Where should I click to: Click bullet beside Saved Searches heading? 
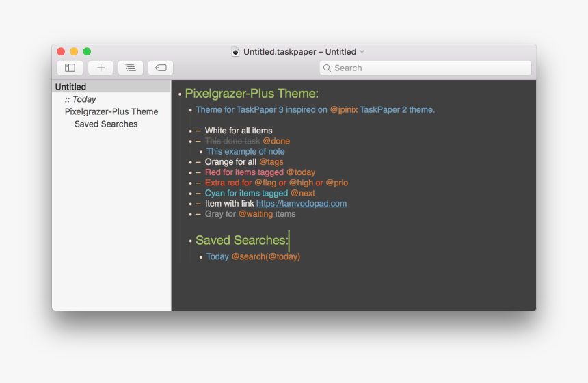191,241
